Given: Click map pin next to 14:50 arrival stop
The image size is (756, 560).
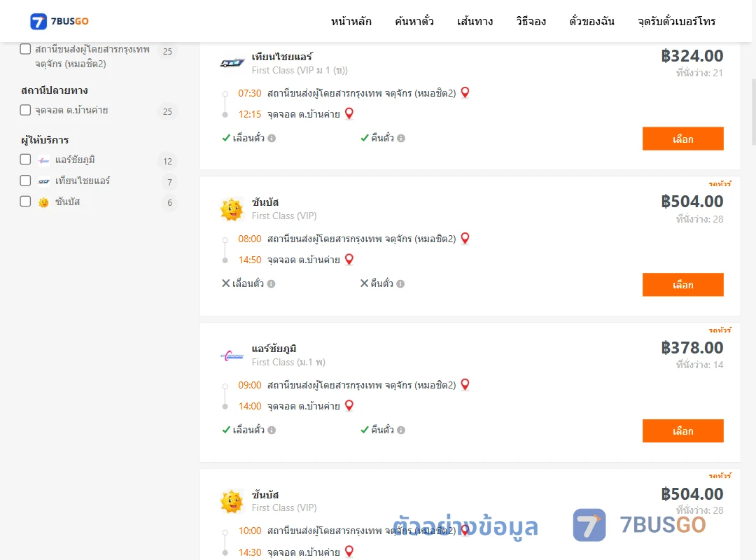Looking at the screenshot, I should point(349,260).
